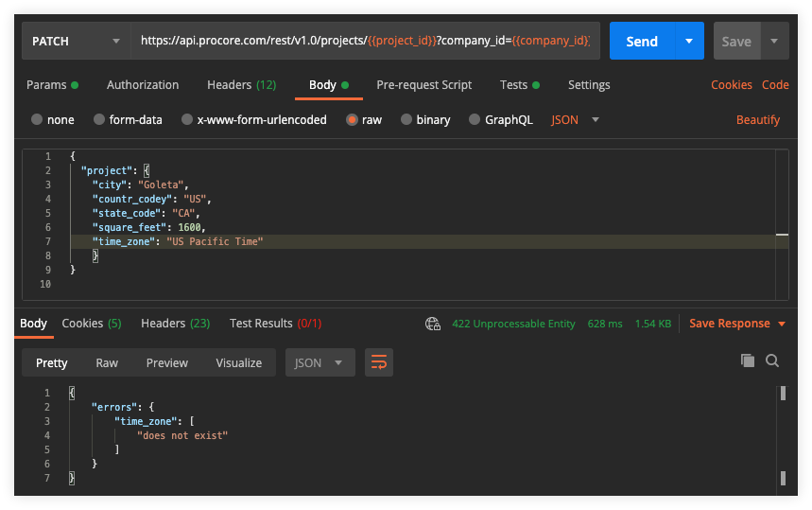Click the "time_zone" line in request body
The image size is (812, 510).
(x=178, y=241)
